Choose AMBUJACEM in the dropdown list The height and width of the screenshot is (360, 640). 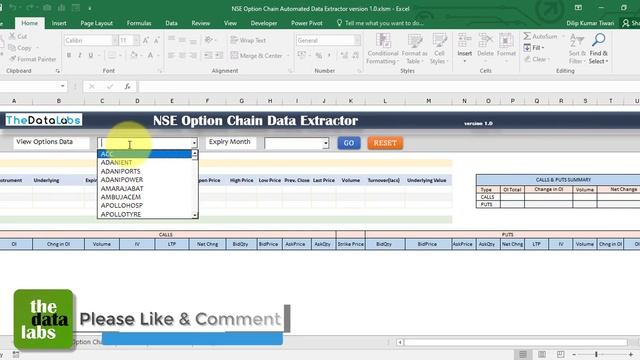(x=144, y=197)
